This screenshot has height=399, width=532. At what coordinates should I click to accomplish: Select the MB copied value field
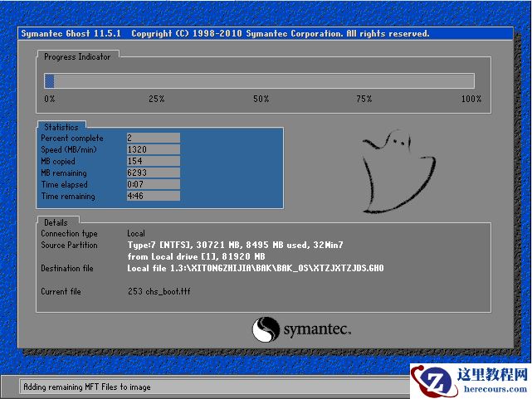point(153,161)
